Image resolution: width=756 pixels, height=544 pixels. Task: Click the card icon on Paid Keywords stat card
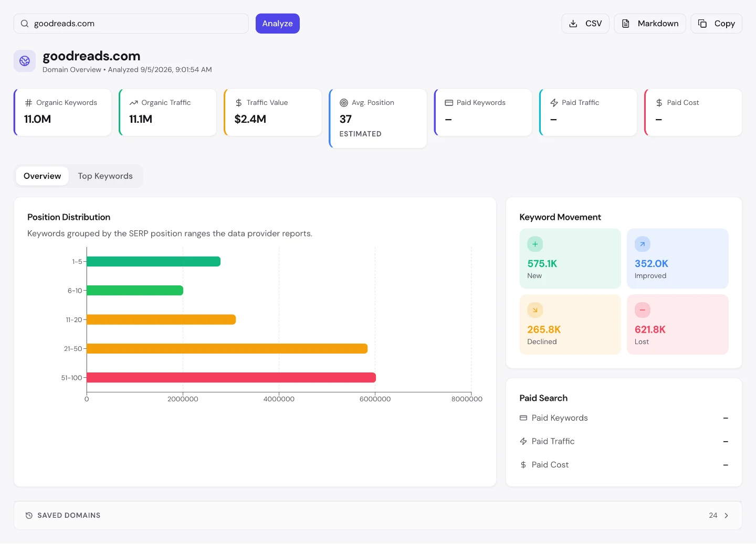[449, 103]
